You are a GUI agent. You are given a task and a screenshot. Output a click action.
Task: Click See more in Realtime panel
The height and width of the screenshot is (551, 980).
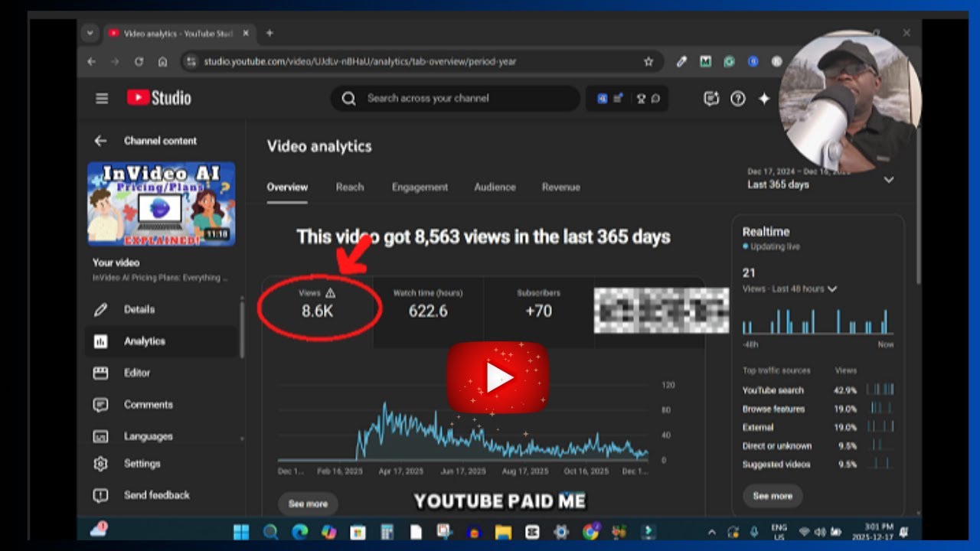[x=773, y=496]
